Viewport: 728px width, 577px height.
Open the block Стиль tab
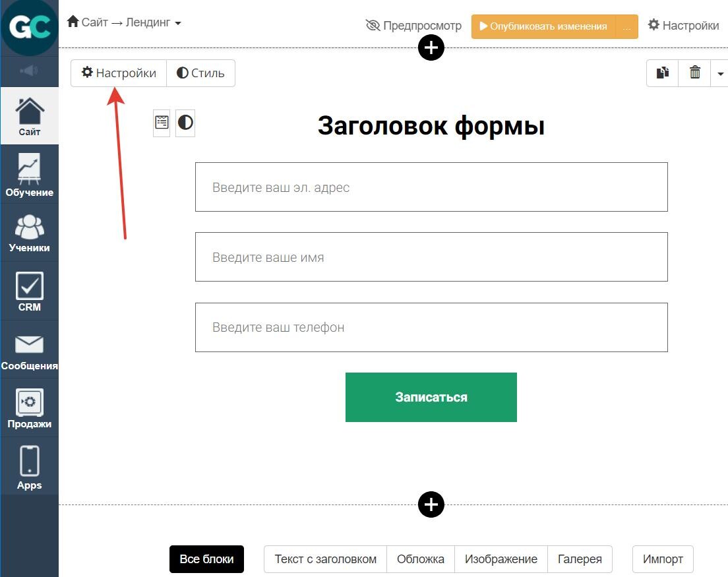(x=200, y=73)
